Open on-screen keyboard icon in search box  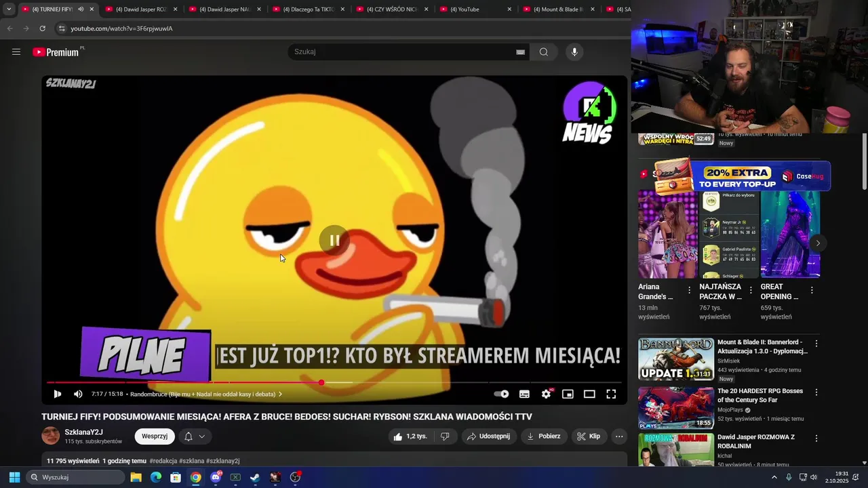click(520, 52)
